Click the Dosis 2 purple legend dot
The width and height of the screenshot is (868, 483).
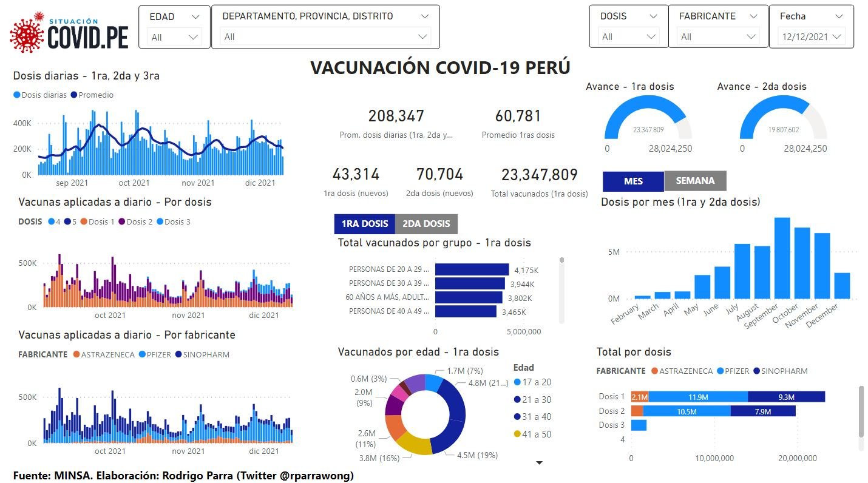(121, 222)
